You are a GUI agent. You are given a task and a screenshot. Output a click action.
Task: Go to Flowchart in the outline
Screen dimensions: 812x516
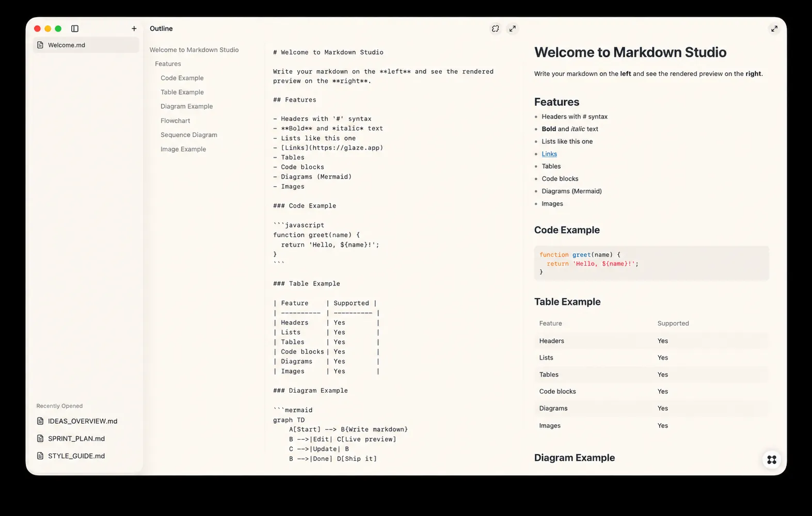(175, 121)
